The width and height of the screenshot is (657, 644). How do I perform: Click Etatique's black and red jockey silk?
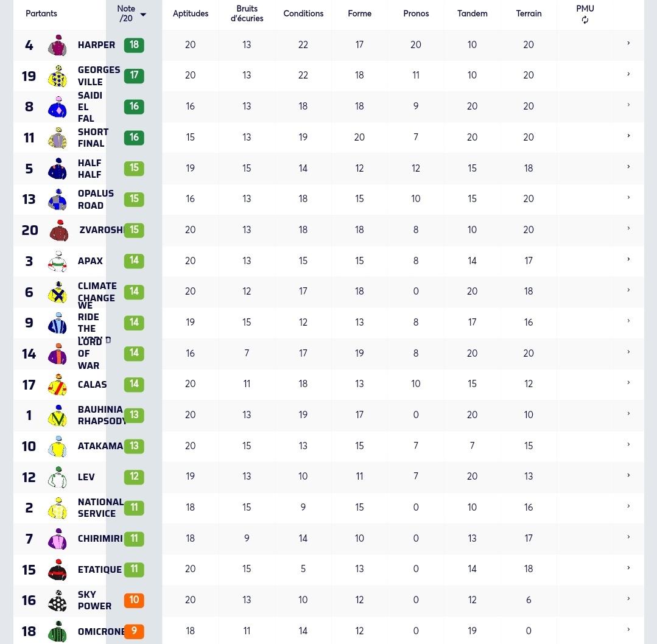[58, 570]
